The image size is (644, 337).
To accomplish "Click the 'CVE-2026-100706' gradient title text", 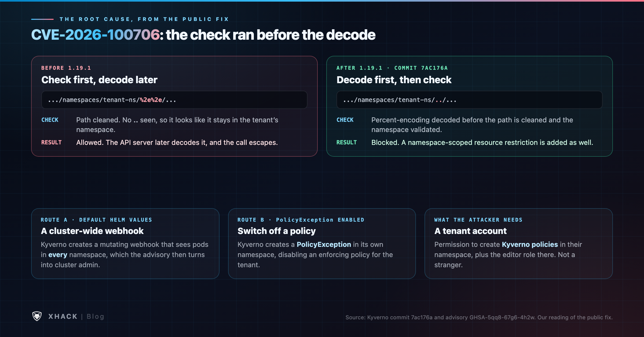I will (x=96, y=35).
